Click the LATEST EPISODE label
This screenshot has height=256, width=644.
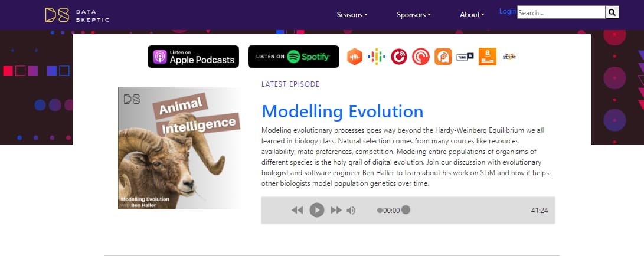pos(290,84)
